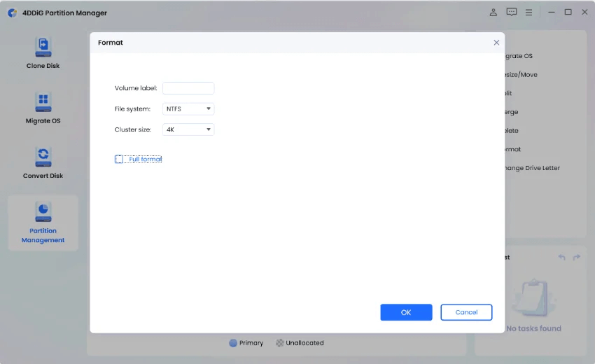Screen dimensions: 595x364
Task: Close the Format dialog
Action: 496,43
